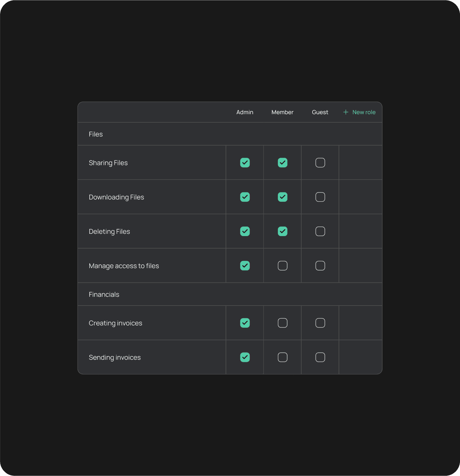
Task: Click the plus icon beside New role
Action: click(x=345, y=112)
